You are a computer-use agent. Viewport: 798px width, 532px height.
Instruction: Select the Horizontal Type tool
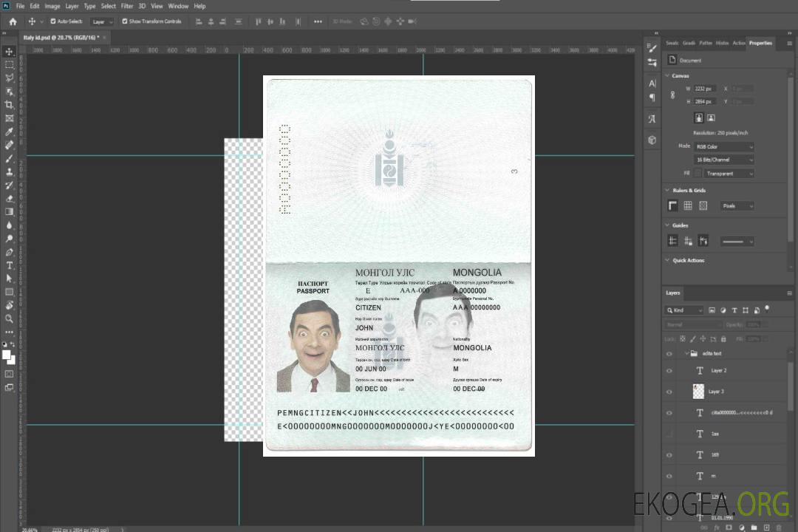point(9,265)
